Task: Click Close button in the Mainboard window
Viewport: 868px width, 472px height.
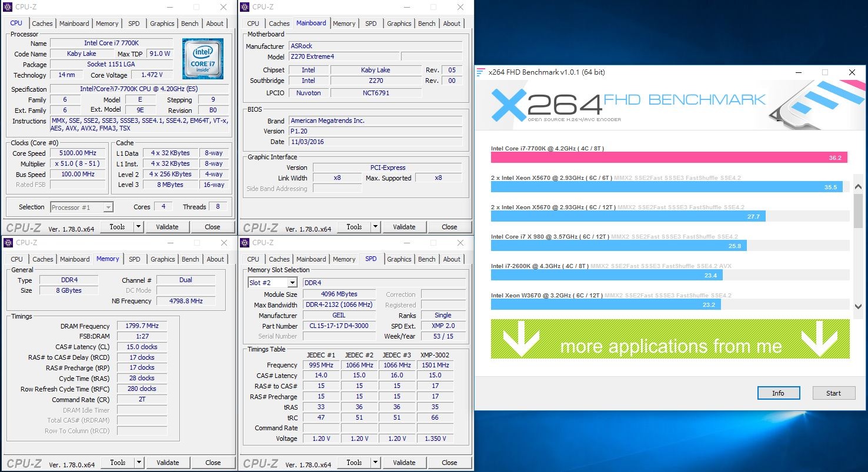Action: pos(449,227)
